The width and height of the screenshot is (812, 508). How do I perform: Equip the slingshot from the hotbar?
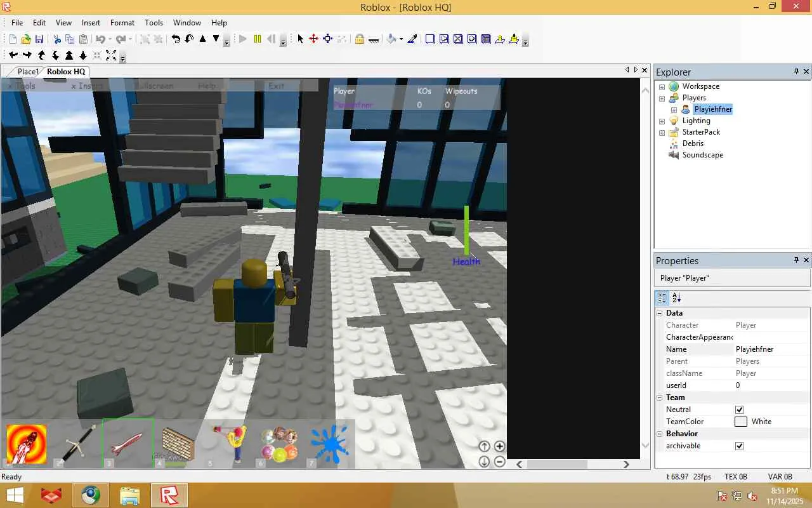click(230, 444)
